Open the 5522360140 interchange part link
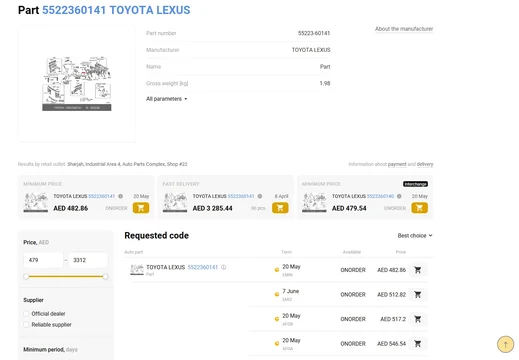 pyautogui.click(x=380, y=196)
